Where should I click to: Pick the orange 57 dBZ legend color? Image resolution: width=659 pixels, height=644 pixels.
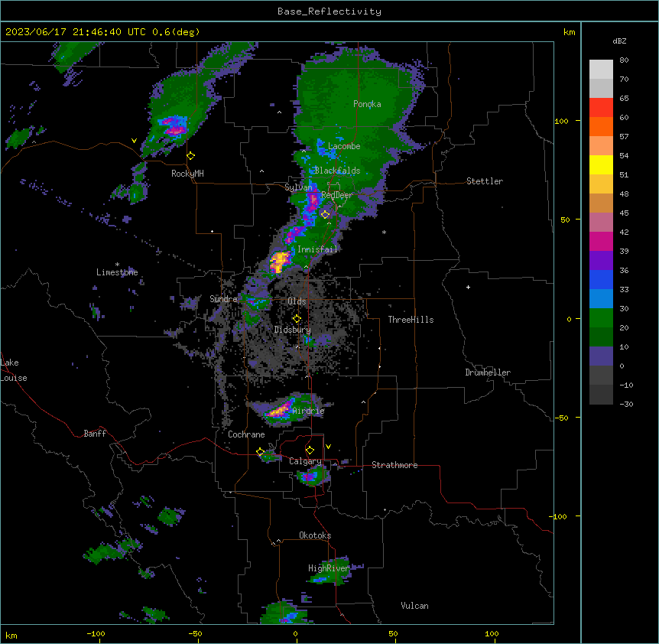click(601, 126)
